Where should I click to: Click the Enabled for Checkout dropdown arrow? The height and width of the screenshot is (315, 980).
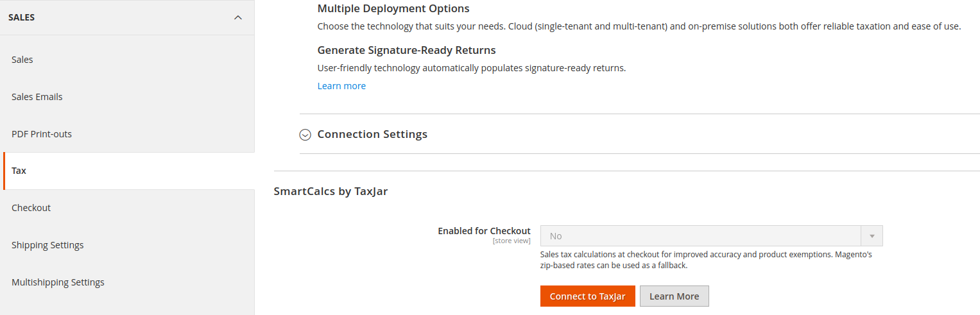(872, 236)
